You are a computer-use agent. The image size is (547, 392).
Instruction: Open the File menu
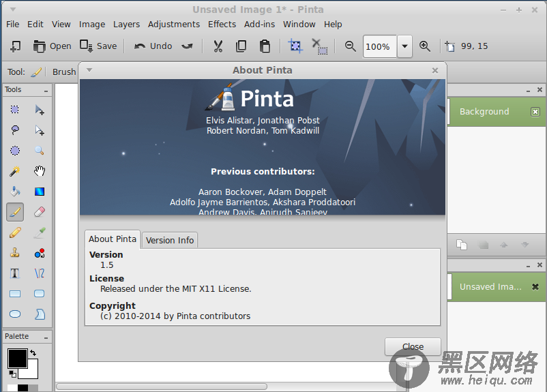click(x=12, y=25)
